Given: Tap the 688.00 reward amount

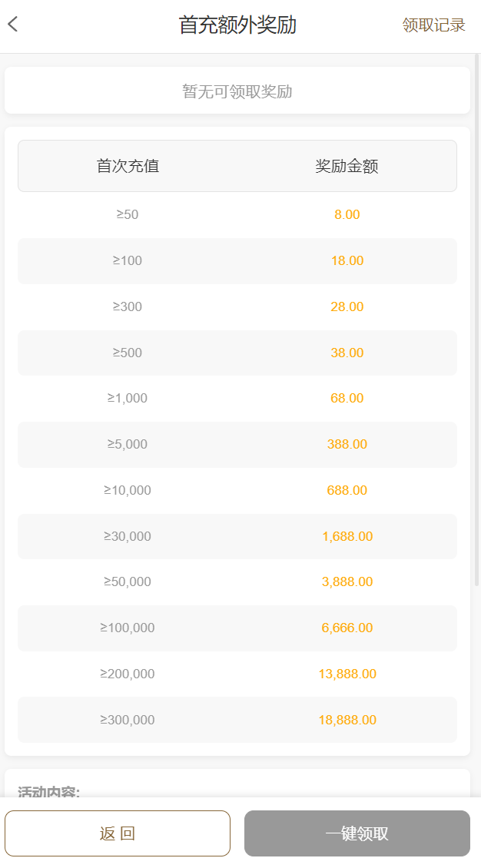Looking at the screenshot, I should click(347, 490).
